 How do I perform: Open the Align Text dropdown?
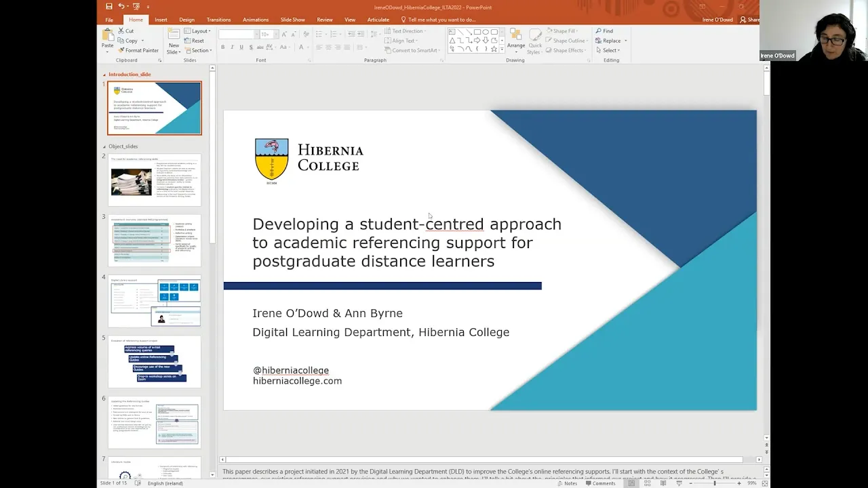pyautogui.click(x=400, y=41)
